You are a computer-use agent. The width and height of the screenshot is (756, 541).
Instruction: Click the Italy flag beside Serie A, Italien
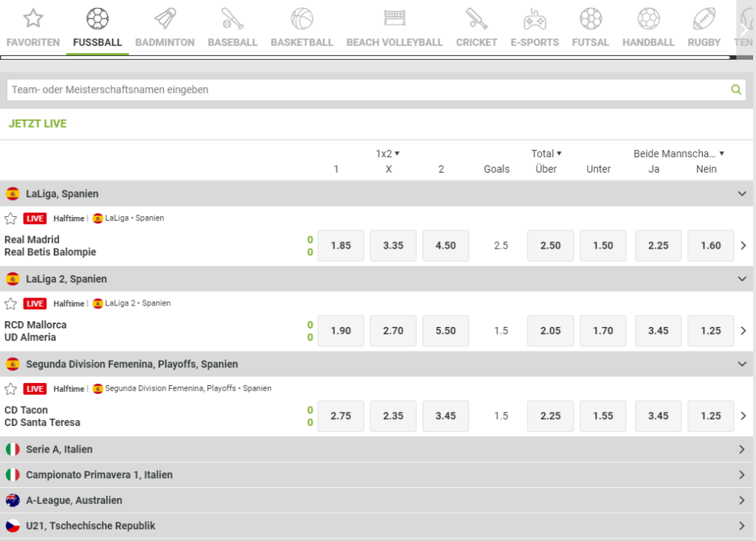[x=13, y=449]
